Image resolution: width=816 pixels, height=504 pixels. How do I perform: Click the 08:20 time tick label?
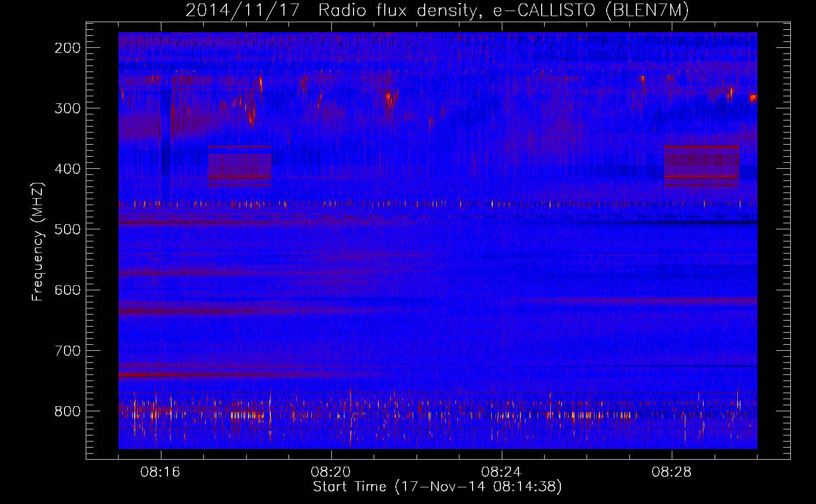(331, 472)
